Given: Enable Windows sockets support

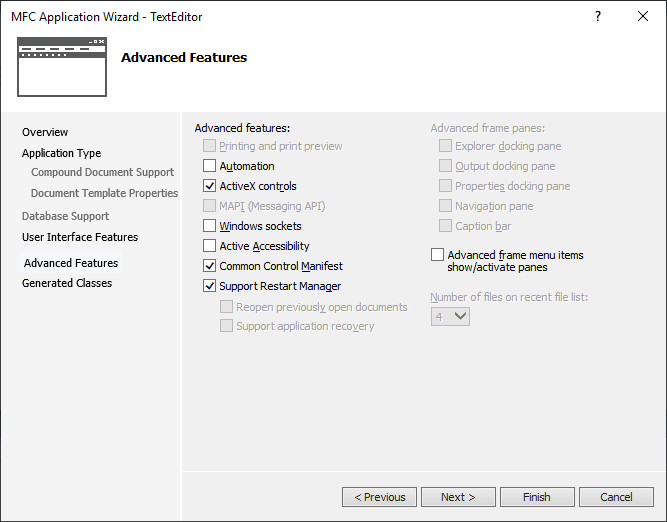Looking at the screenshot, I should click(210, 226).
